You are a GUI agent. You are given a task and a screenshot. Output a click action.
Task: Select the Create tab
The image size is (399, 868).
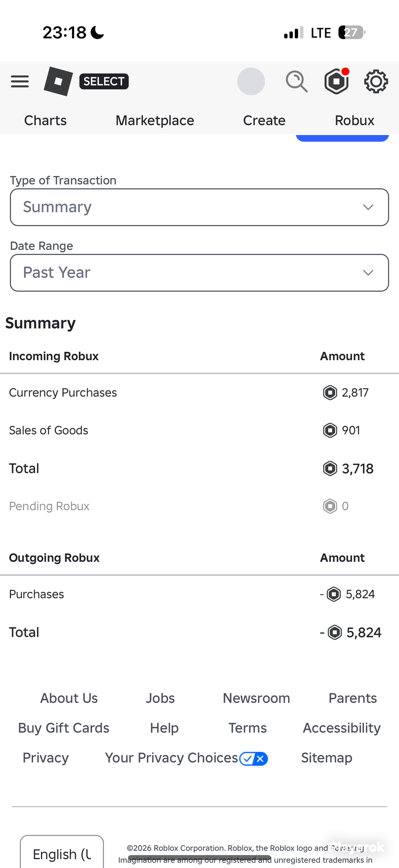click(264, 121)
